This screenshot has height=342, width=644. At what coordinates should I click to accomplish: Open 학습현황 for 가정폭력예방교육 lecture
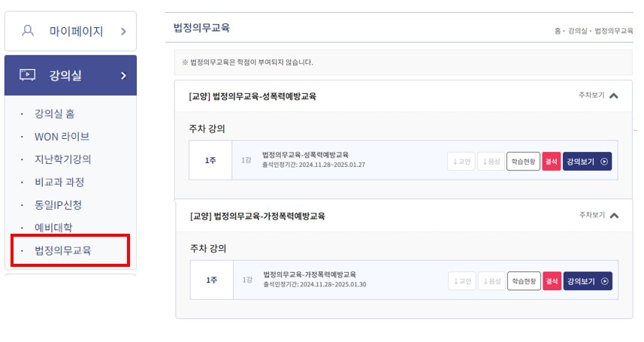(524, 281)
